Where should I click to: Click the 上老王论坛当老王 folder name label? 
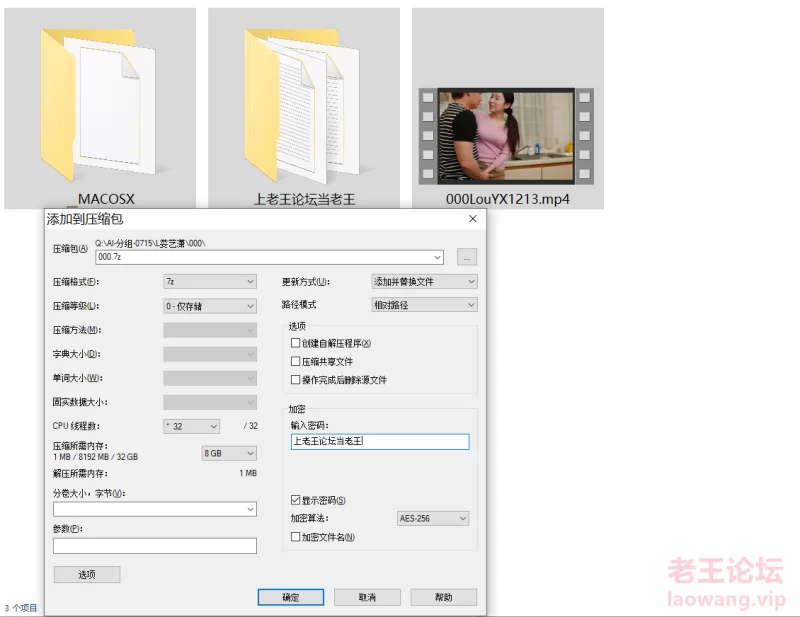pos(304,199)
